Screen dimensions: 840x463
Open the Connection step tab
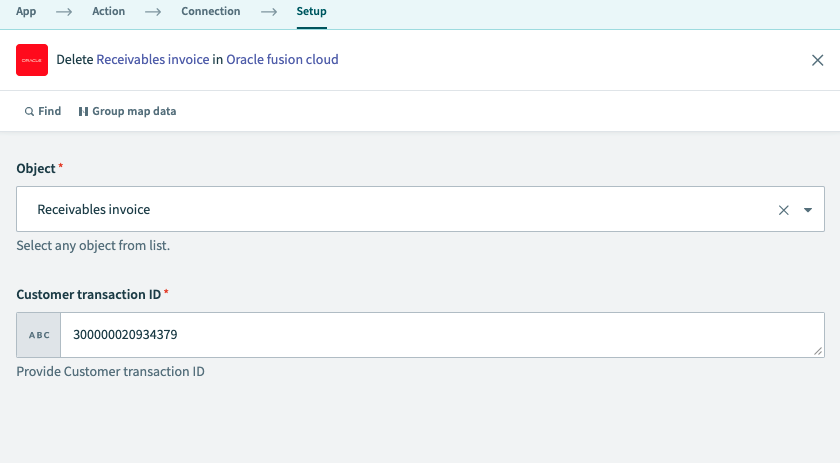point(210,12)
